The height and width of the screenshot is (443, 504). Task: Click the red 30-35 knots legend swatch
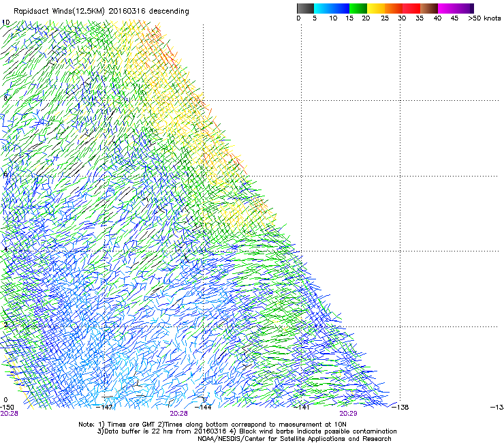point(411,8)
